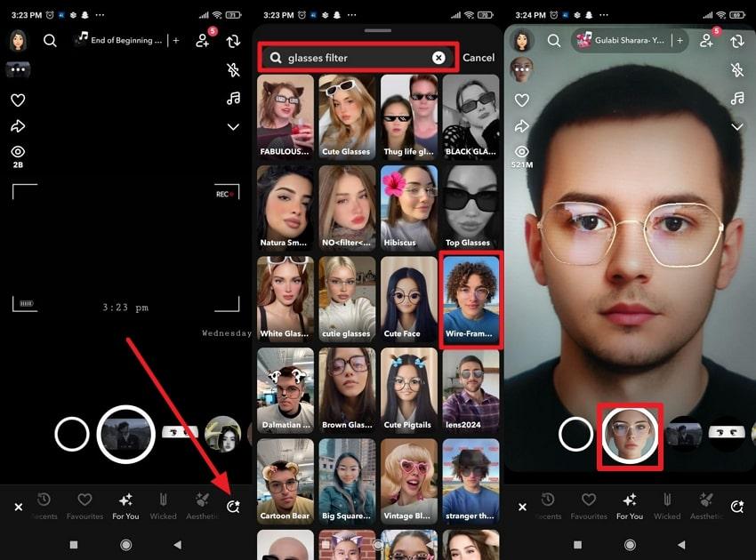
Task: Favorite the wire-frame lens with heart icon
Action: [522, 100]
